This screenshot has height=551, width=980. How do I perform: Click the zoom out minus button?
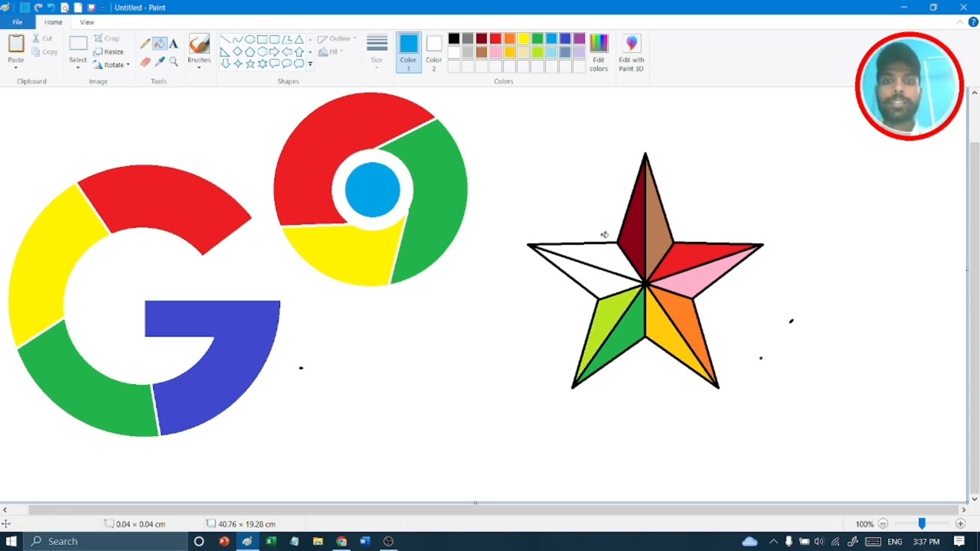pos(883,523)
